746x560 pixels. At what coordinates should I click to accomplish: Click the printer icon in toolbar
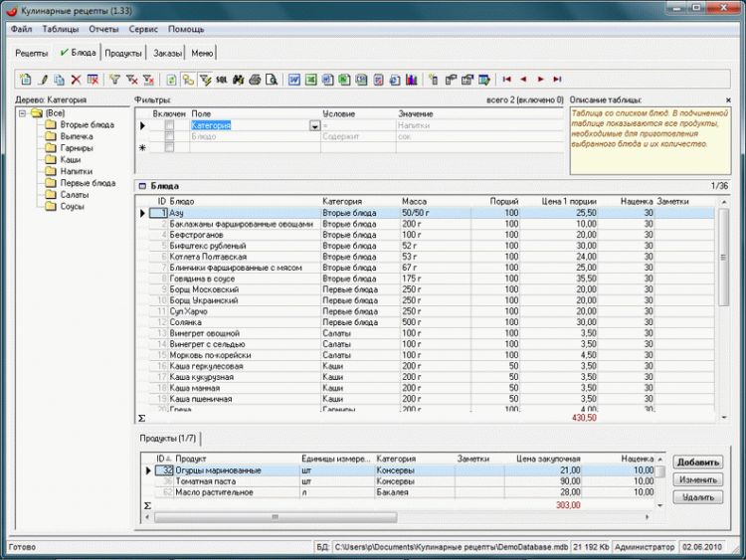tap(255, 79)
